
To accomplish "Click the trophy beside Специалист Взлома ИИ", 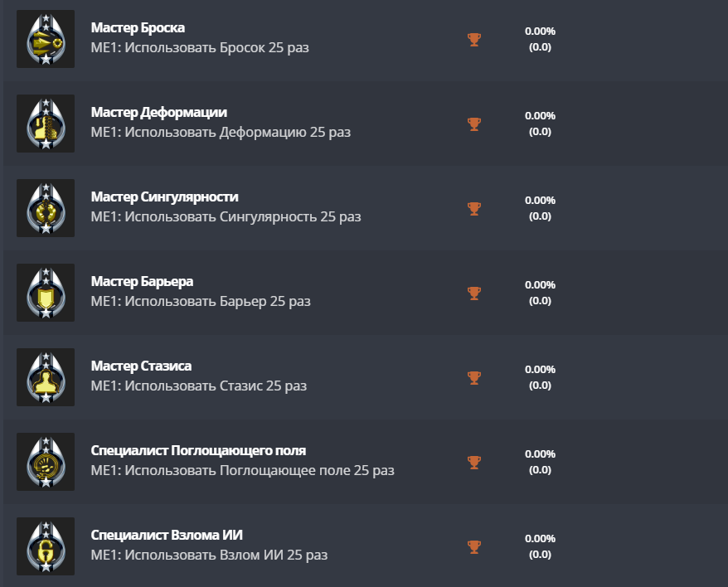I will (474, 546).
